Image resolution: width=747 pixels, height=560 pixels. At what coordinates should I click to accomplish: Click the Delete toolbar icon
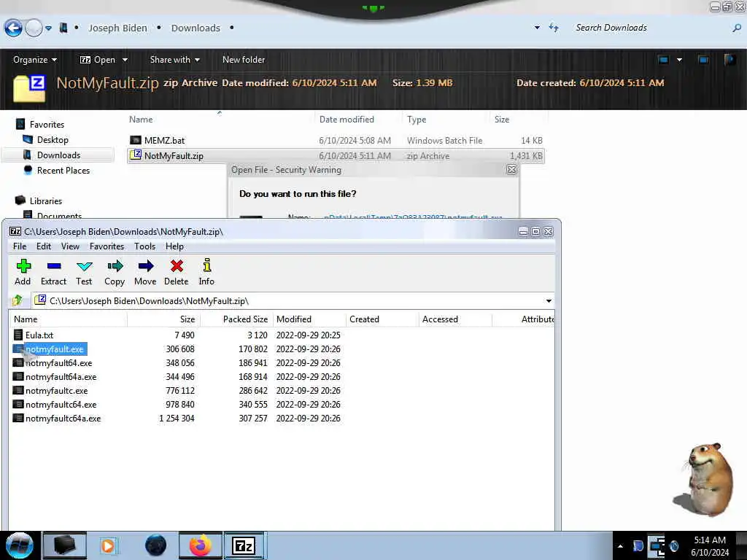click(177, 272)
